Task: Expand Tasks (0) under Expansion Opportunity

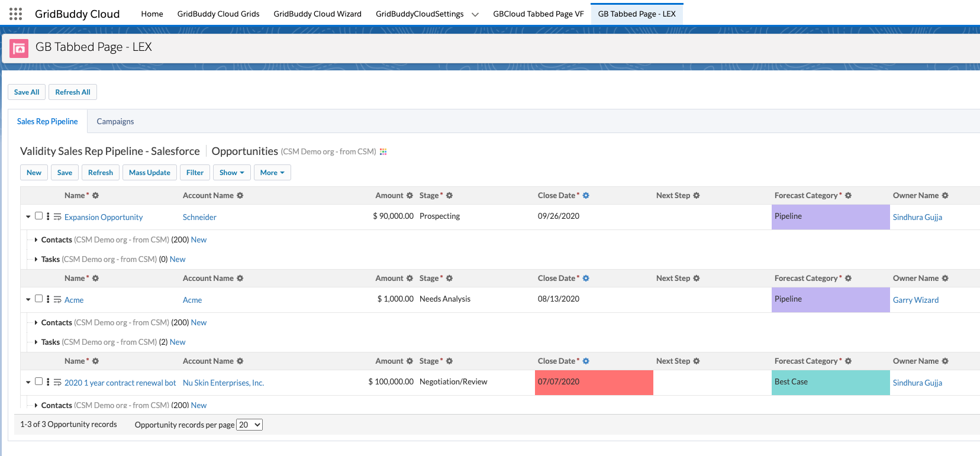Action: 36,259
